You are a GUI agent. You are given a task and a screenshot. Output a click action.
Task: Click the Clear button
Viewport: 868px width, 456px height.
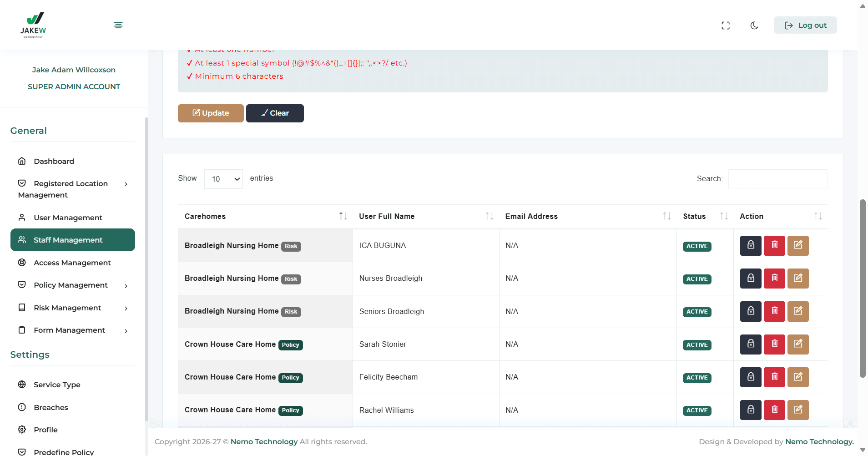(x=275, y=113)
